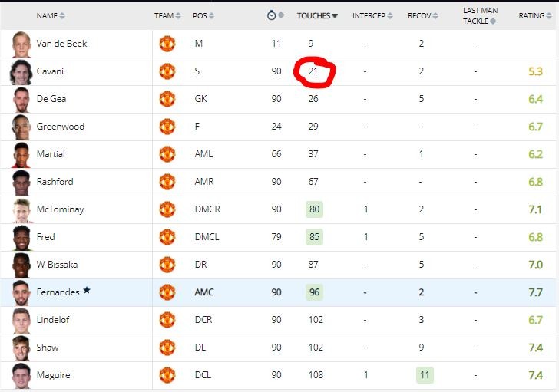Click Maguire's highlighted 11 recoveries cell
Image resolution: width=559 pixels, height=392 pixels.
(x=423, y=375)
